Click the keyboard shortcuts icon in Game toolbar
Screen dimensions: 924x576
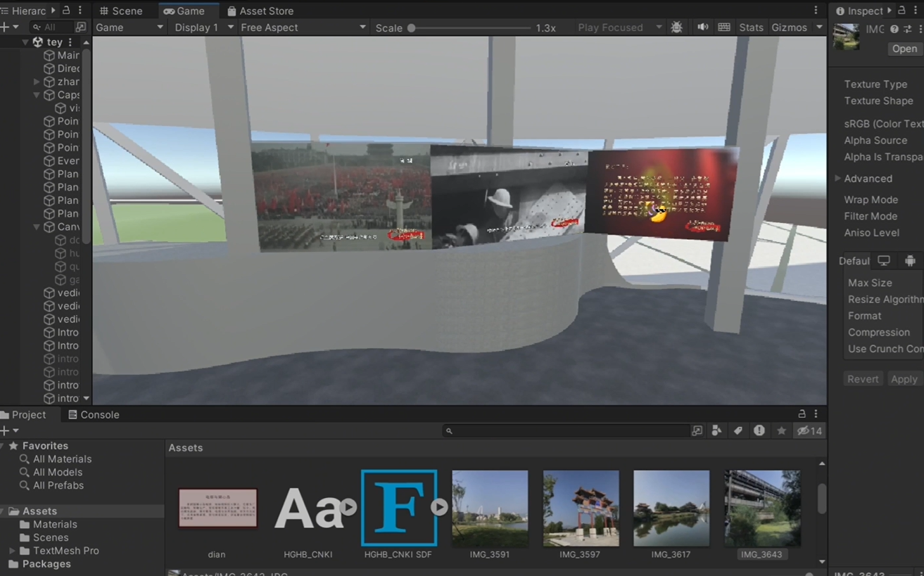(724, 27)
